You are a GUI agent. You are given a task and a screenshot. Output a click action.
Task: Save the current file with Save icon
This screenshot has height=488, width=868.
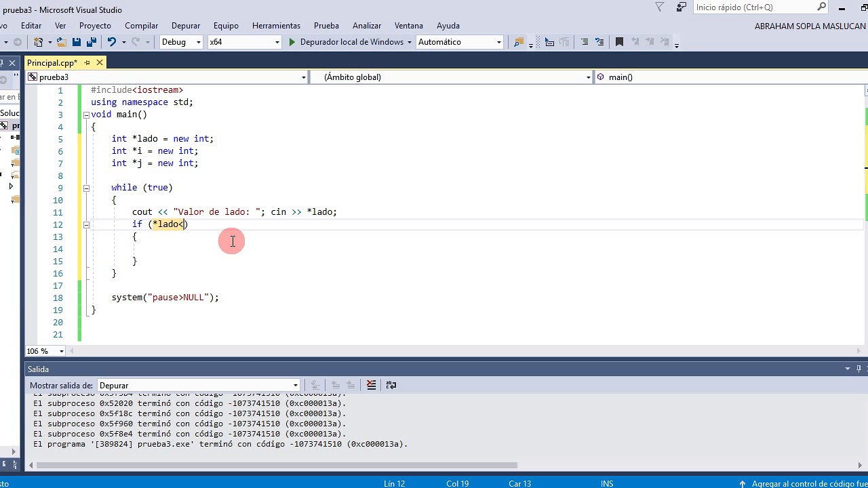[77, 42]
